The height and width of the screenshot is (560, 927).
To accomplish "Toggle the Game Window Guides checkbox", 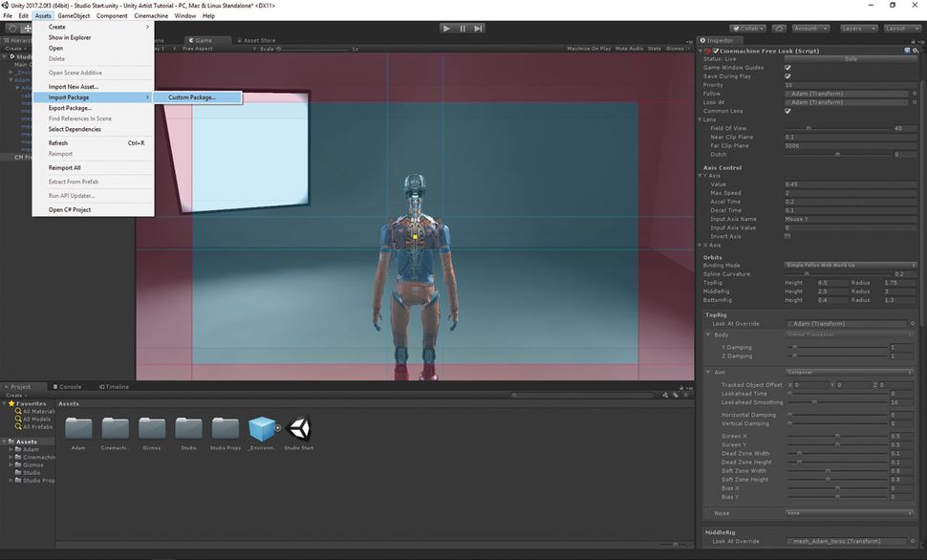I will coord(787,68).
